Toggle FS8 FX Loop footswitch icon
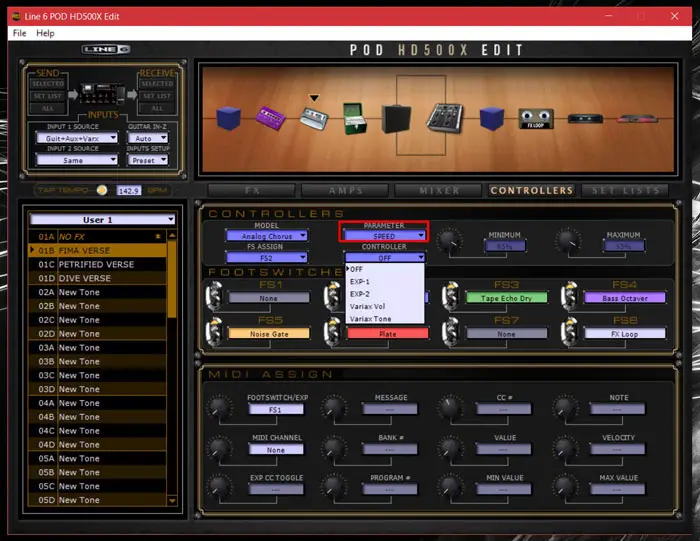Image resolution: width=700 pixels, height=541 pixels. (x=569, y=331)
